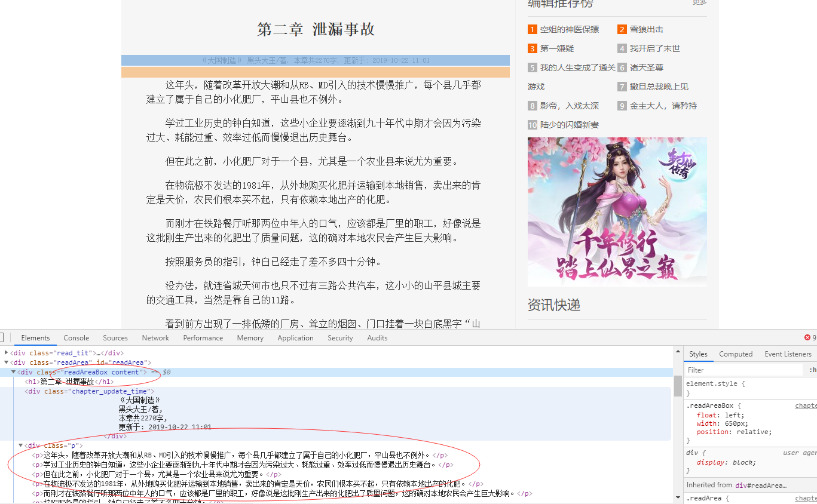This screenshot has height=504, width=817.
Task: Click the fantasy game advertisement image
Action: point(617,211)
